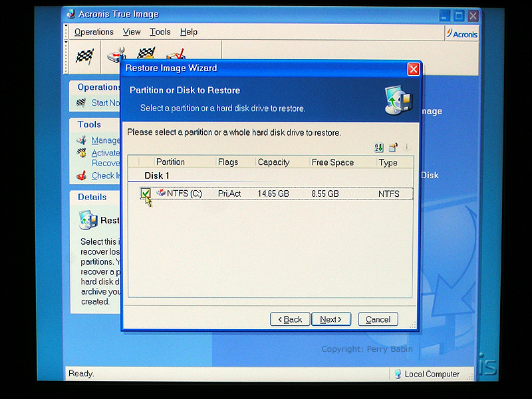This screenshot has height=399, width=532.
Task: Click the NTFS value in the Type column
Action: pos(389,194)
